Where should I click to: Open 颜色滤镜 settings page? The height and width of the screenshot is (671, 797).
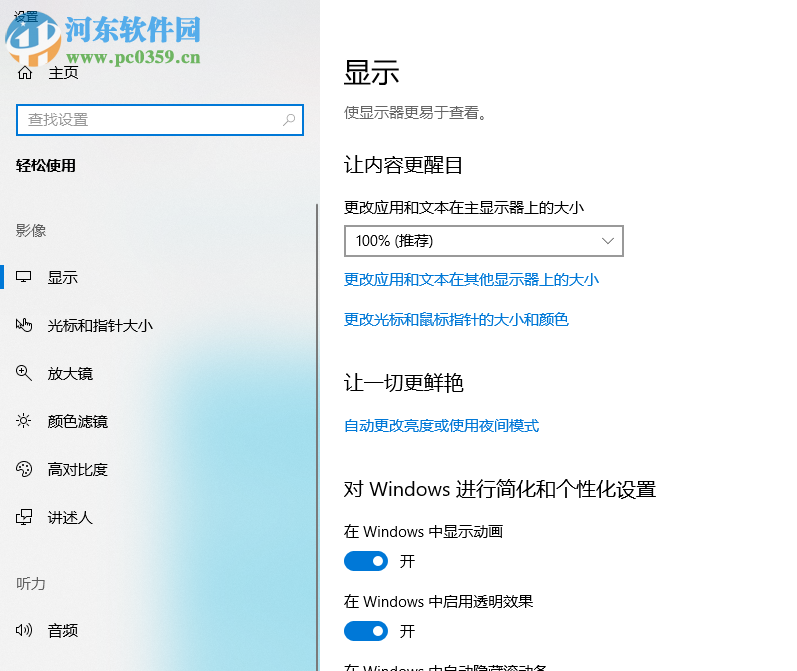77,421
